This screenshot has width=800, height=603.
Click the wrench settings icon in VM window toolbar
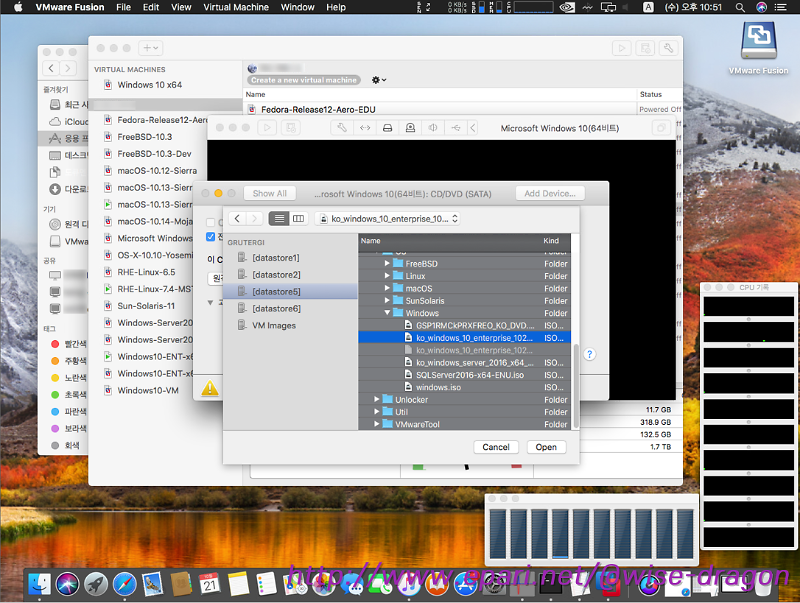[342, 128]
